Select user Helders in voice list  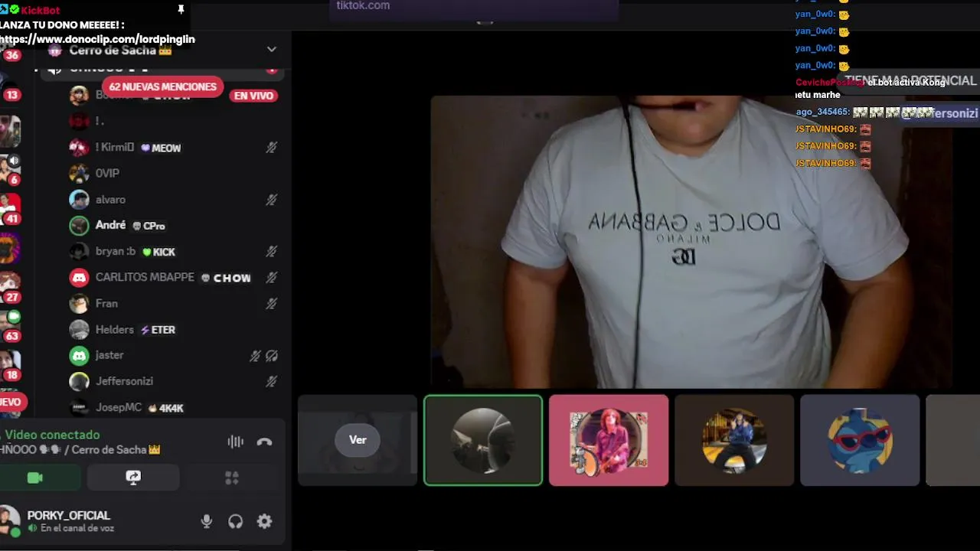[115, 330]
